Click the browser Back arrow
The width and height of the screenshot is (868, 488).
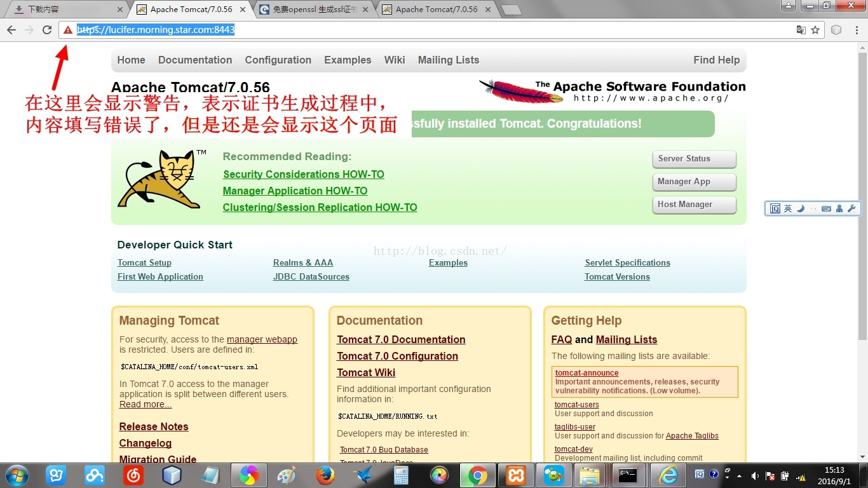point(11,30)
